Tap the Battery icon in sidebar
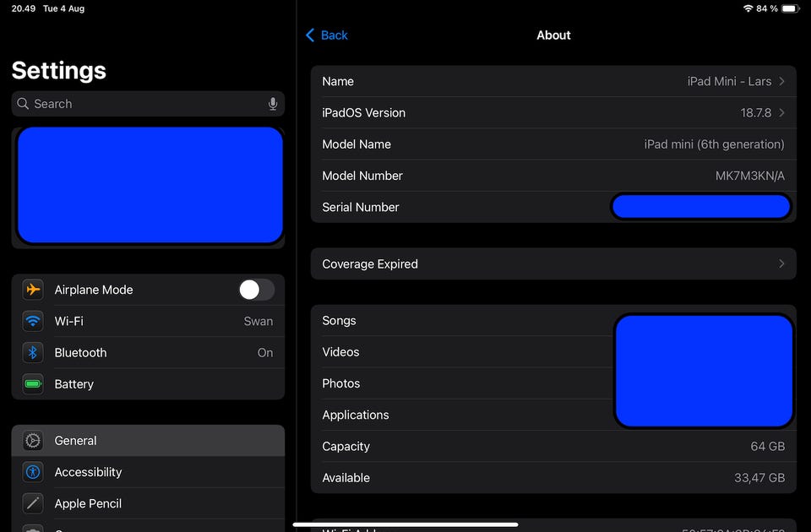The image size is (811, 532). (x=33, y=384)
